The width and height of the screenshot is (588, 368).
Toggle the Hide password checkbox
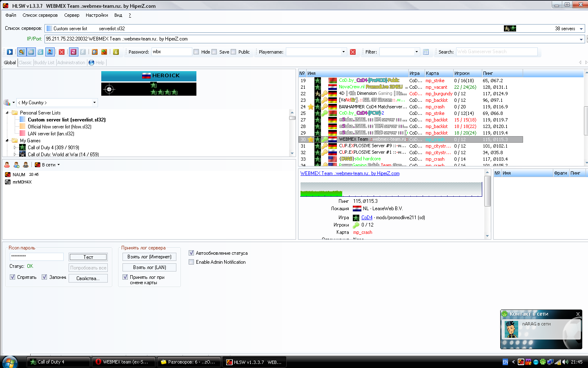click(196, 52)
